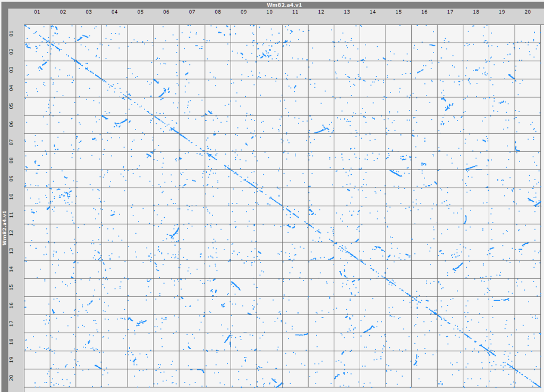Select column label 13 on the top axis
This screenshot has height=392, width=544.
pyautogui.click(x=347, y=12)
